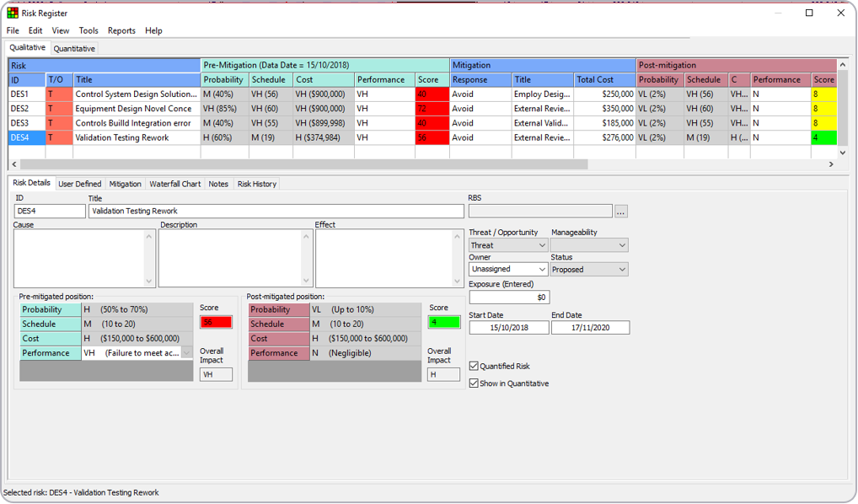Screen dimensions: 858x504
Task: Open the Help menu
Action: point(153,30)
